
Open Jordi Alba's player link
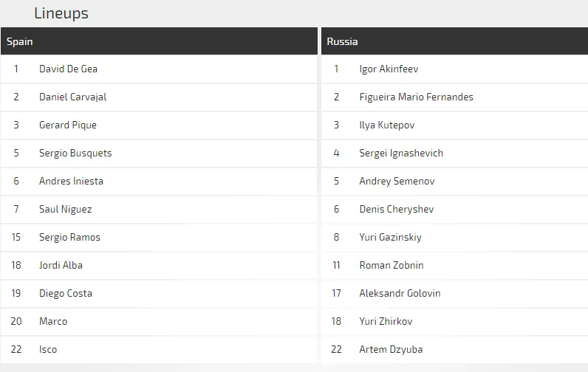[x=61, y=265]
